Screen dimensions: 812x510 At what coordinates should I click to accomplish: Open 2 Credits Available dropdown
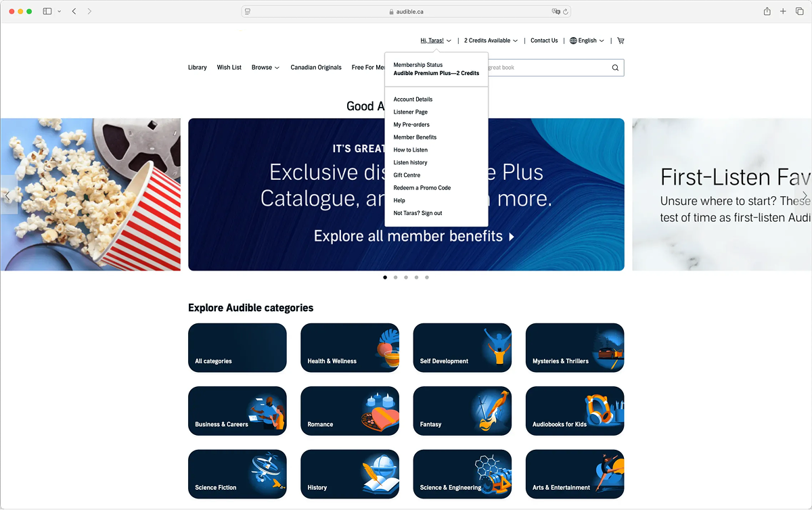click(x=491, y=41)
